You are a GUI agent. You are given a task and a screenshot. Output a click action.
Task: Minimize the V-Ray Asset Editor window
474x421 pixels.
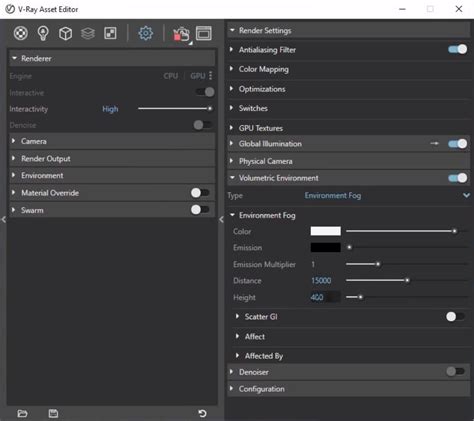pyautogui.click(x=402, y=9)
